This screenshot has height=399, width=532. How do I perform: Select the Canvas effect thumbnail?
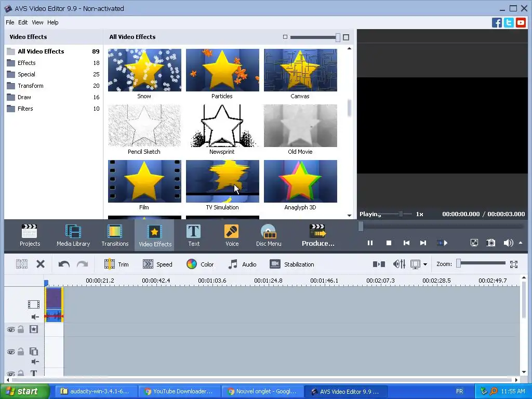(x=301, y=70)
